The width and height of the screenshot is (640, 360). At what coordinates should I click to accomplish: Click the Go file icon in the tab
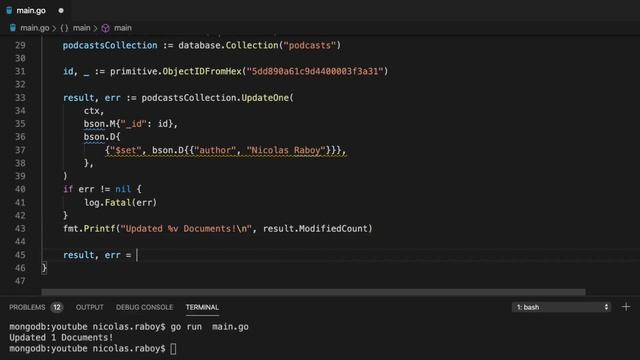pos(9,11)
